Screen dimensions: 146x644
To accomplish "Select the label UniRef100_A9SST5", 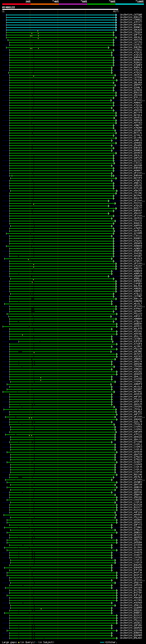I will pos(131,40).
